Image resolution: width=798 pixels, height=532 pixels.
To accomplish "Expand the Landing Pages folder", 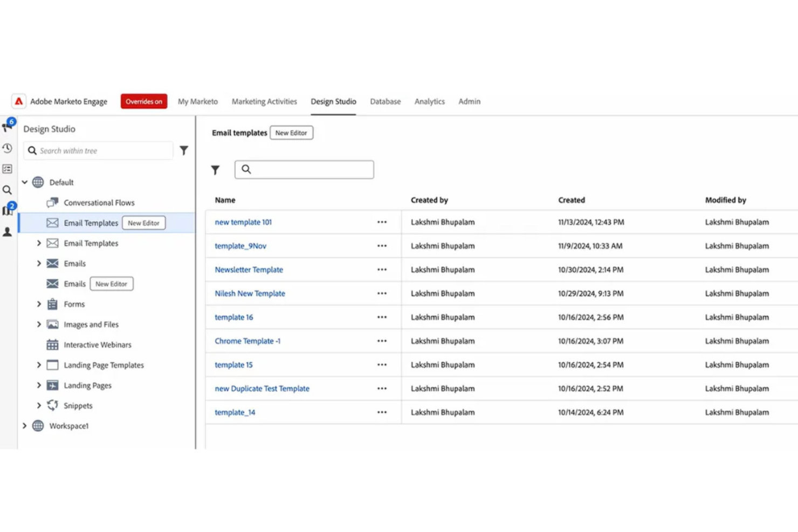I will [39, 385].
